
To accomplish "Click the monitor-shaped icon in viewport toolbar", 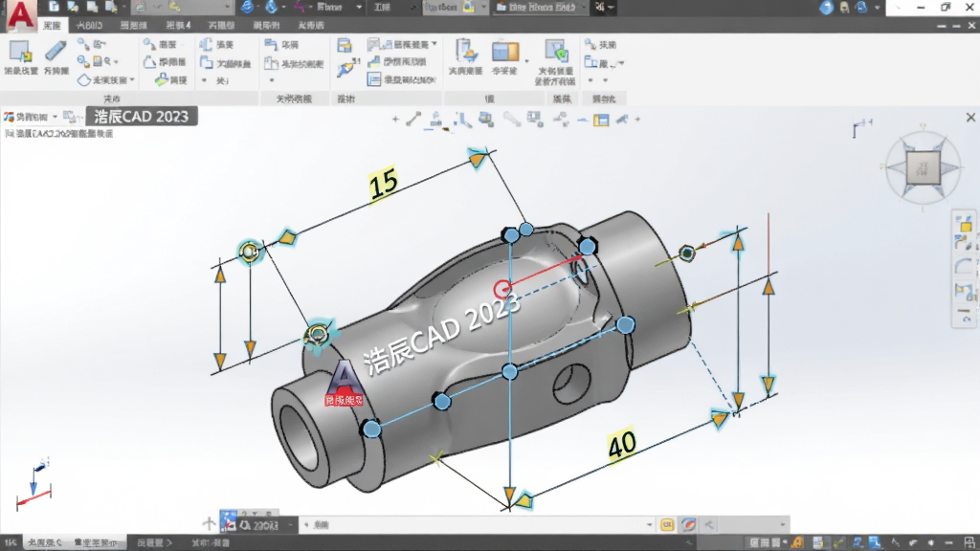I will coord(485,119).
